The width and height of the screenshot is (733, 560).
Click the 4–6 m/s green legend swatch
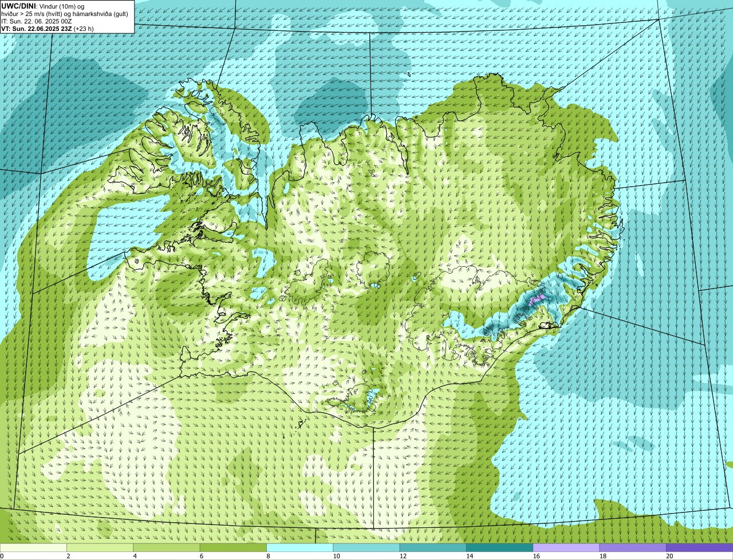[167, 547]
